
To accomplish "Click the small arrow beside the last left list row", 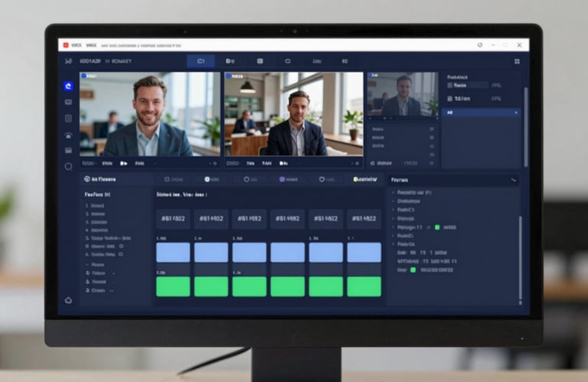I will tap(111, 291).
